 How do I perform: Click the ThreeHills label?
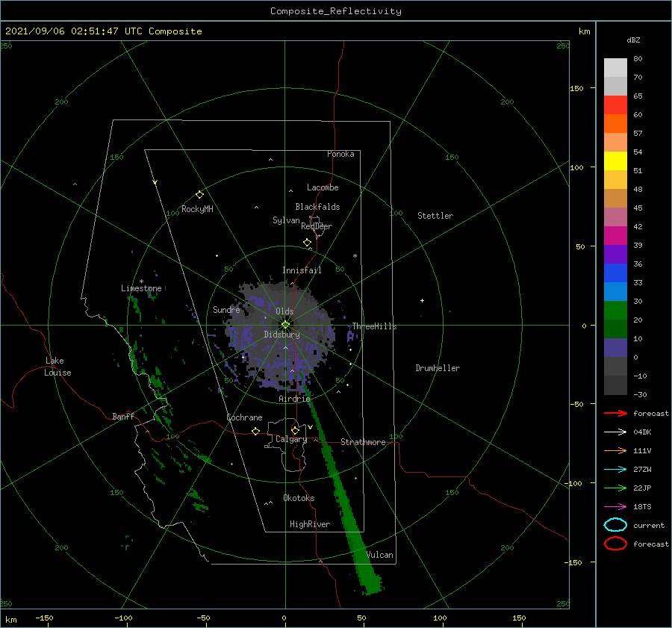(375, 326)
